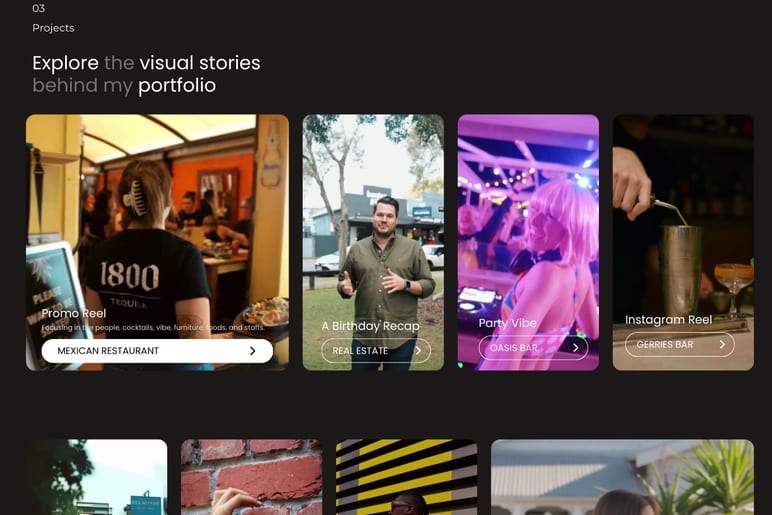
Task: Click the chevron arrow in Oasis Bar button
Action: (x=575, y=348)
